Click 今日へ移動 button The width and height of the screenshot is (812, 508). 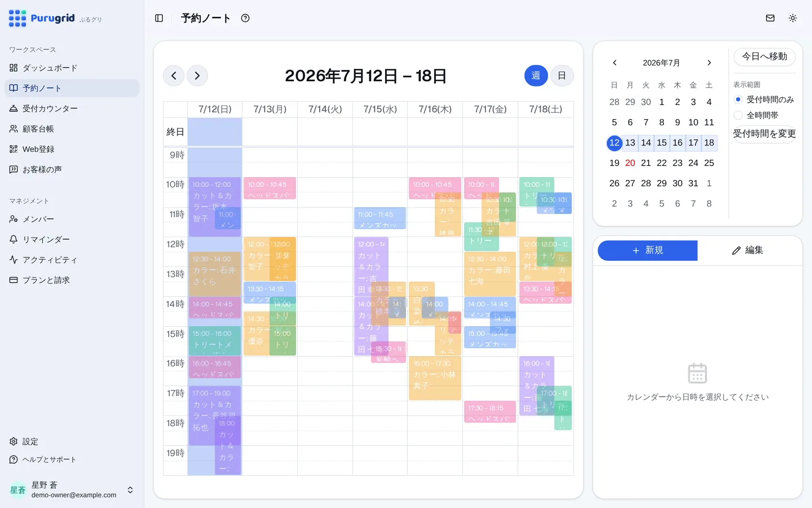[765, 56]
